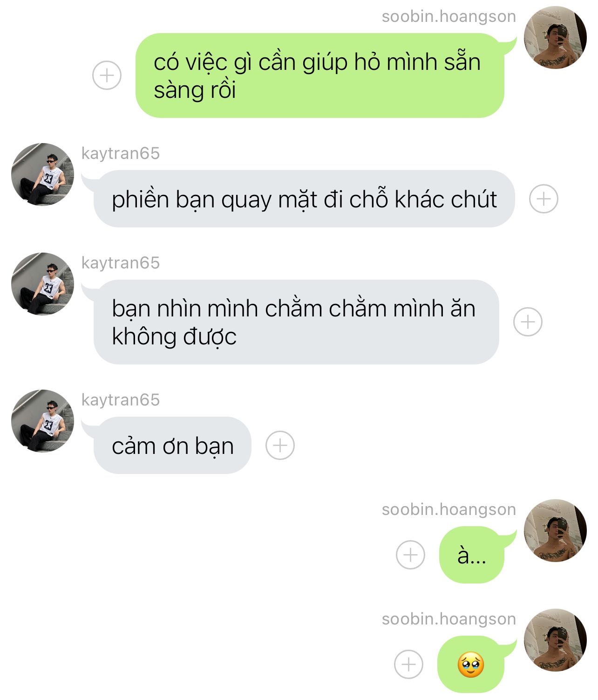This screenshot has height=700, width=598.
Task: Tap plus icon beside 'có việc gì cần giúp' message
Action: (x=107, y=75)
